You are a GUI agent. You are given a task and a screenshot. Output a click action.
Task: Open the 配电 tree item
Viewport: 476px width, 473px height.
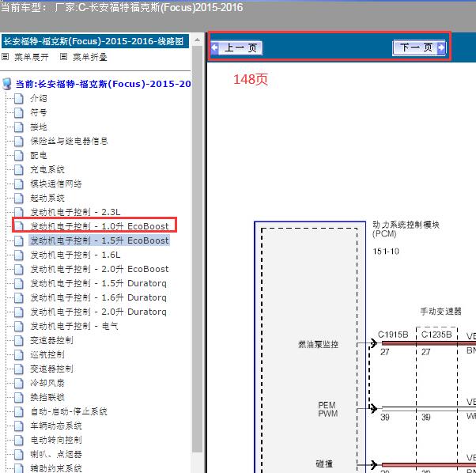tap(39, 156)
